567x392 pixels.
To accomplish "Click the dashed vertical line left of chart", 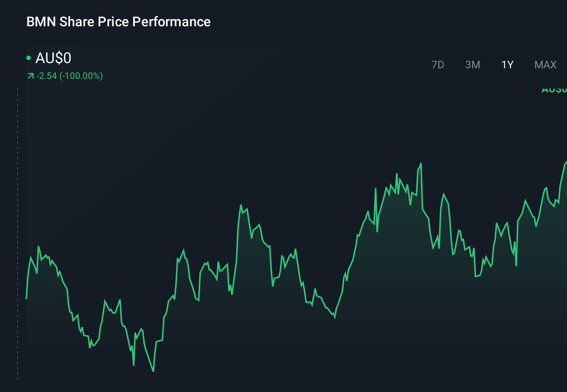I will (18, 233).
